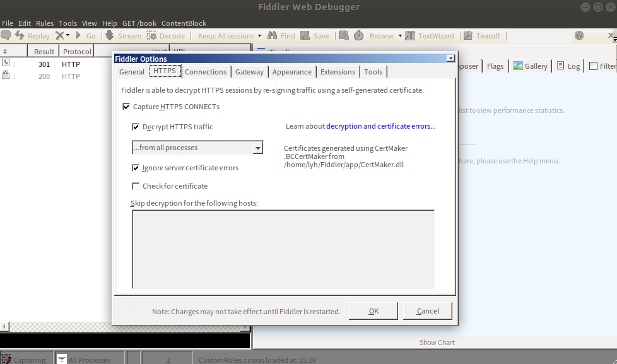Toggle Decrypt HTTPS traffic checkbox
The width and height of the screenshot is (617, 364).
tap(136, 127)
